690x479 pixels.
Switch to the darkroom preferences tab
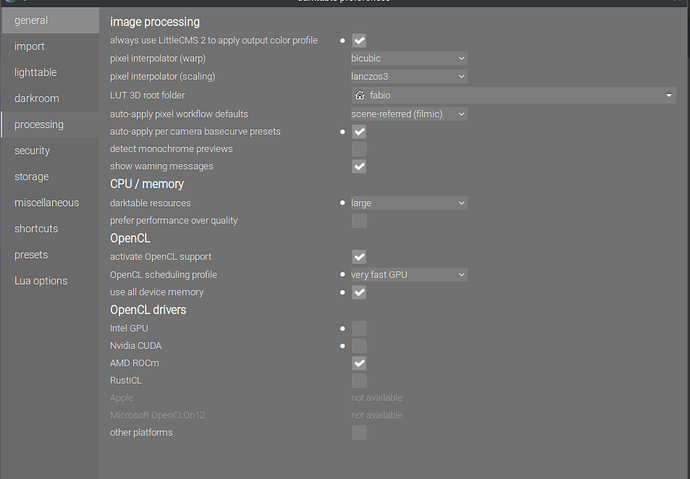[x=37, y=99]
